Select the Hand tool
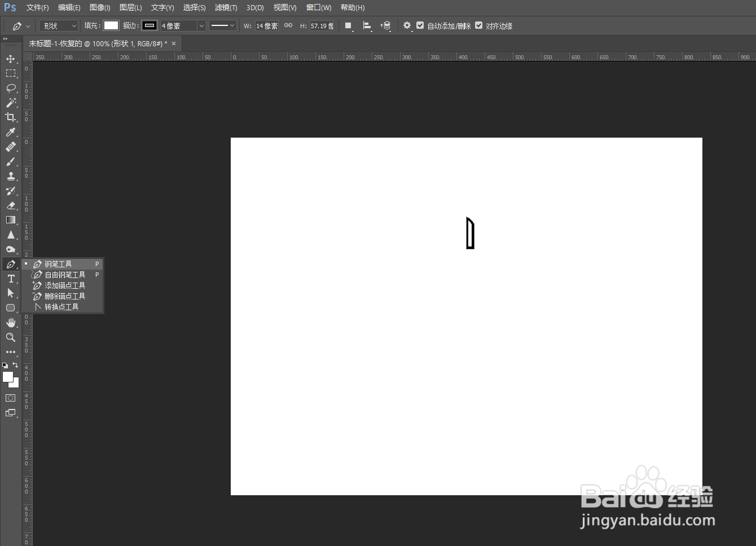The width and height of the screenshot is (756, 546). tap(11, 323)
